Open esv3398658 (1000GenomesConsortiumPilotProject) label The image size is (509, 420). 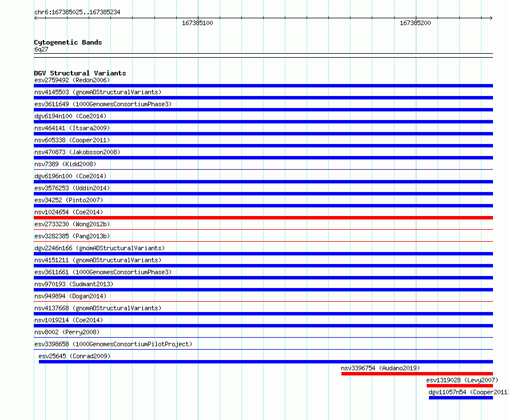click(113, 344)
